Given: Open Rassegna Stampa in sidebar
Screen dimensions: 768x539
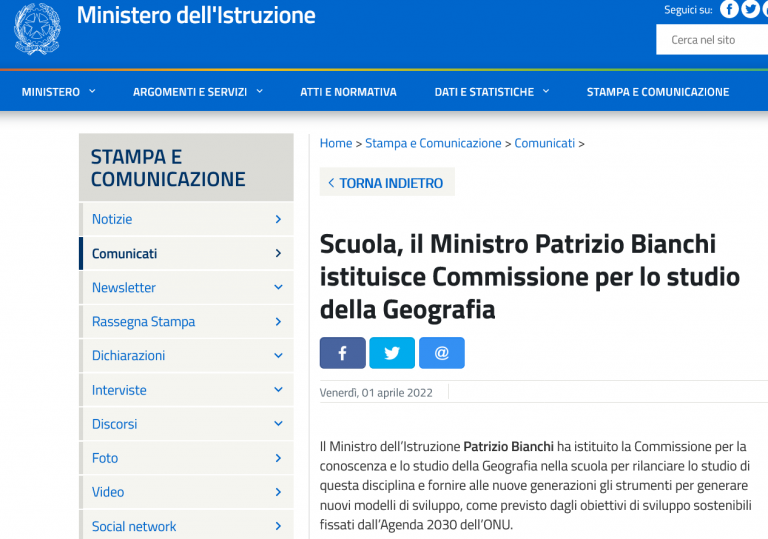Looking at the screenshot, I should click(x=144, y=321).
